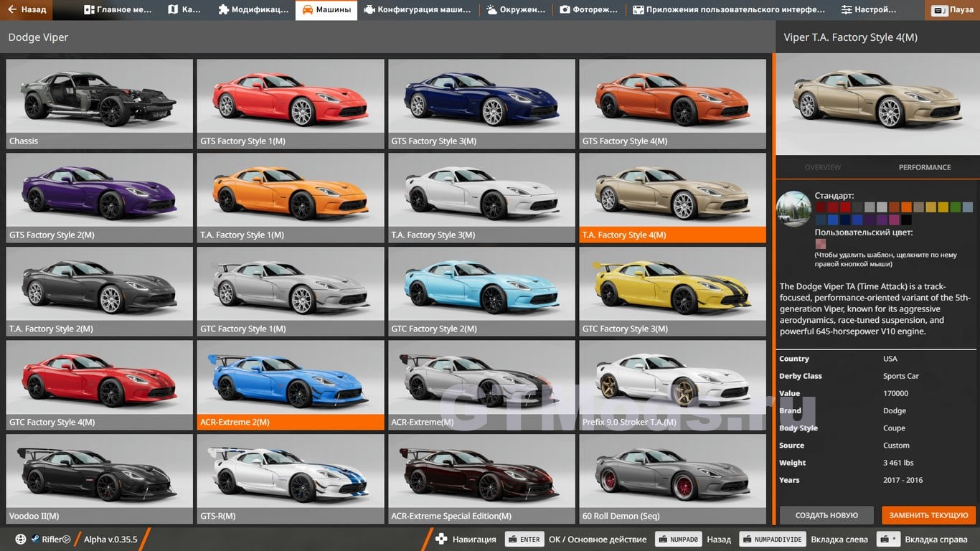The image size is (980, 551).
Task: Switch to the PERFORMANCE tab
Action: [x=925, y=167]
